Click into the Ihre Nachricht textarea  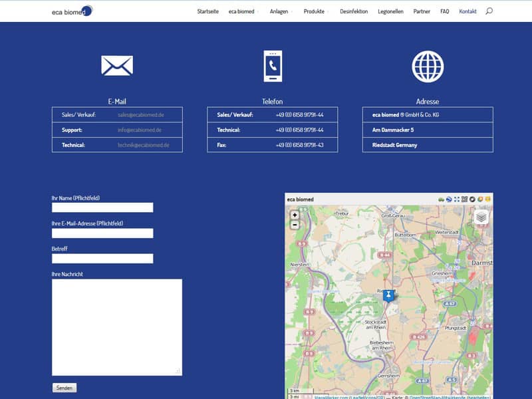tap(117, 327)
